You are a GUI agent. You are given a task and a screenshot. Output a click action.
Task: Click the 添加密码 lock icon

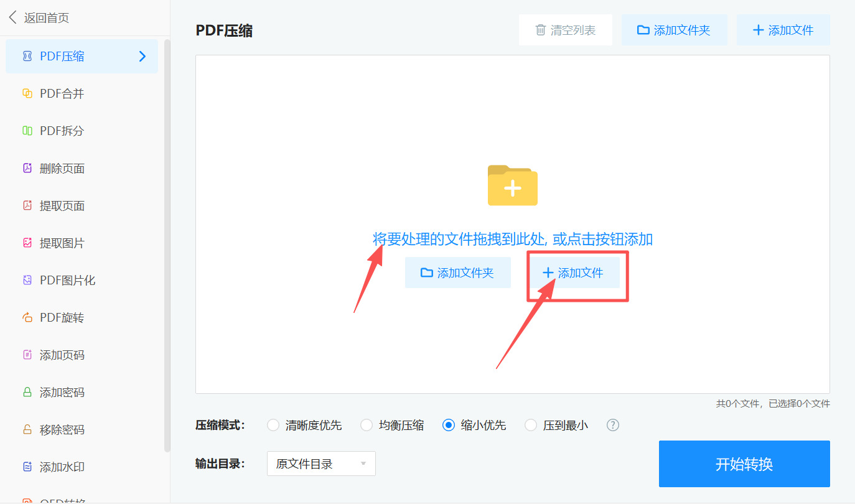click(x=27, y=392)
